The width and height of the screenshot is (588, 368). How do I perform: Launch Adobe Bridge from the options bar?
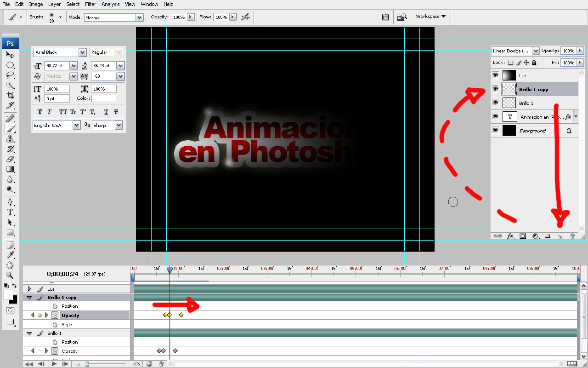402,17
